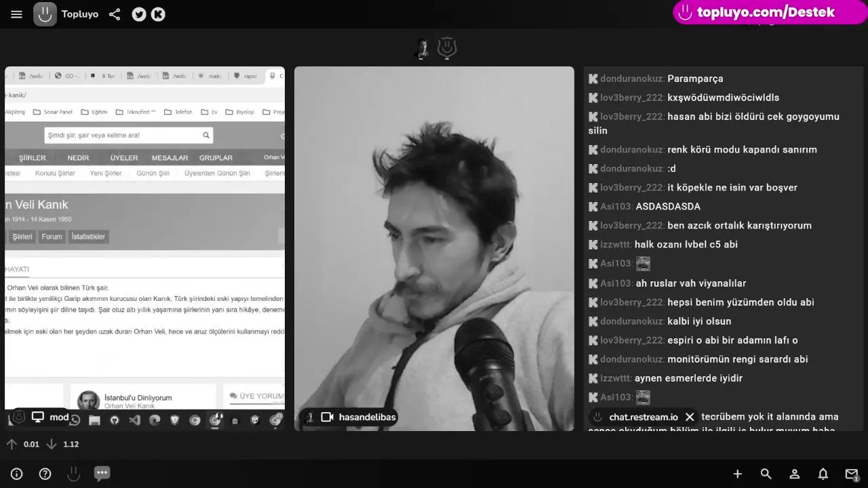The width and height of the screenshot is (868, 488).
Task: Click the monitor icon on mod screen share
Action: (x=38, y=417)
